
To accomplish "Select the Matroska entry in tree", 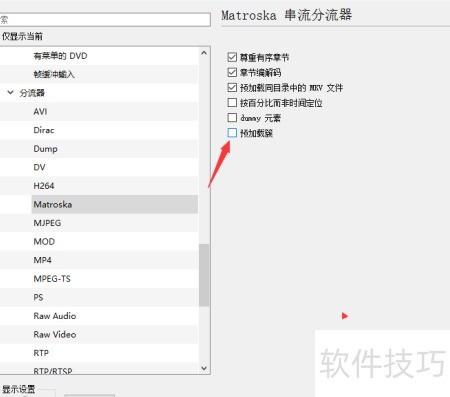I will [115, 204].
